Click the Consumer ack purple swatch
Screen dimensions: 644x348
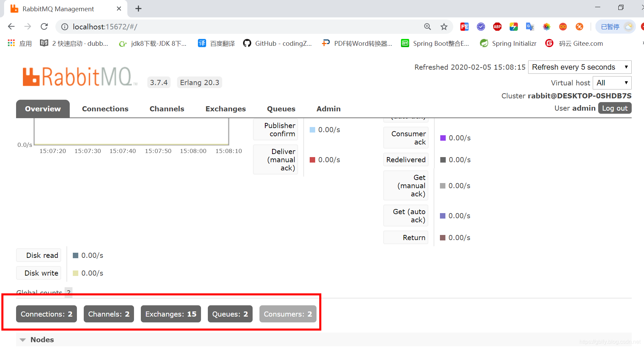(443, 138)
